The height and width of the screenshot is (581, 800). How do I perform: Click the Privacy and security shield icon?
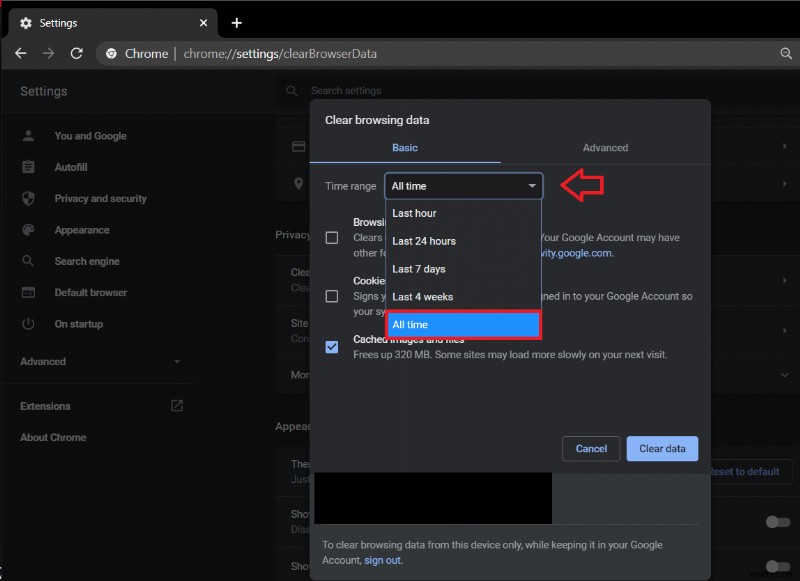(x=29, y=198)
